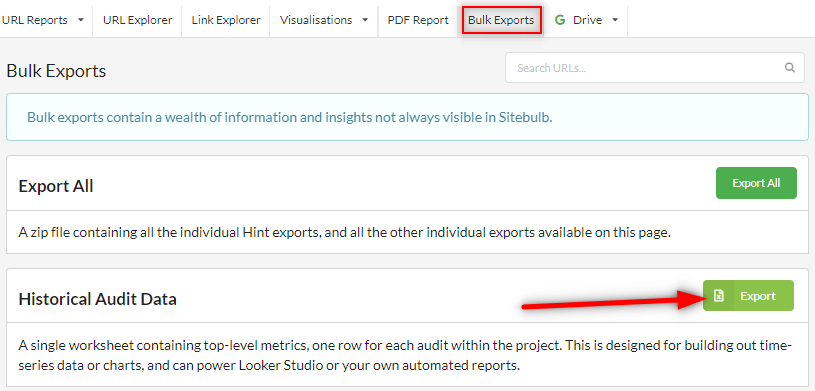
Task: Click the Export All section heading
Action: (56, 186)
